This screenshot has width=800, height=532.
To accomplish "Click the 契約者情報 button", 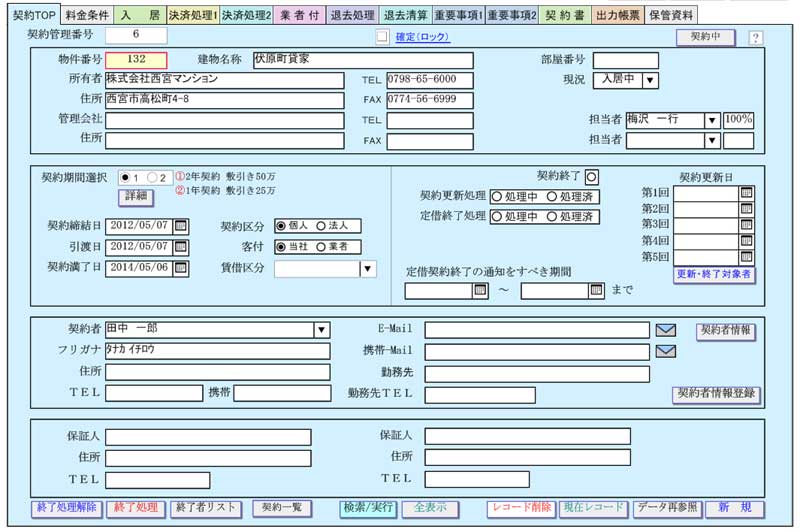I will [x=726, y=331].
